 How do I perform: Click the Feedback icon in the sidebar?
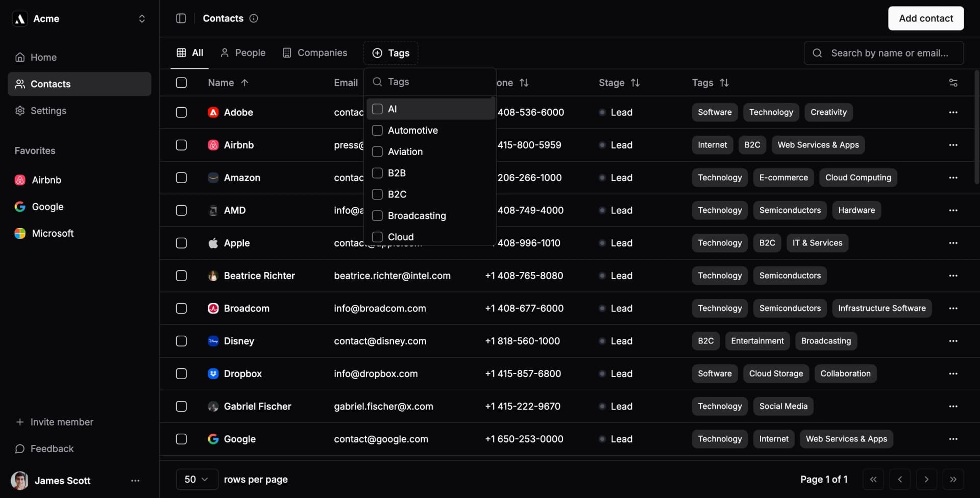pos(19,449)
